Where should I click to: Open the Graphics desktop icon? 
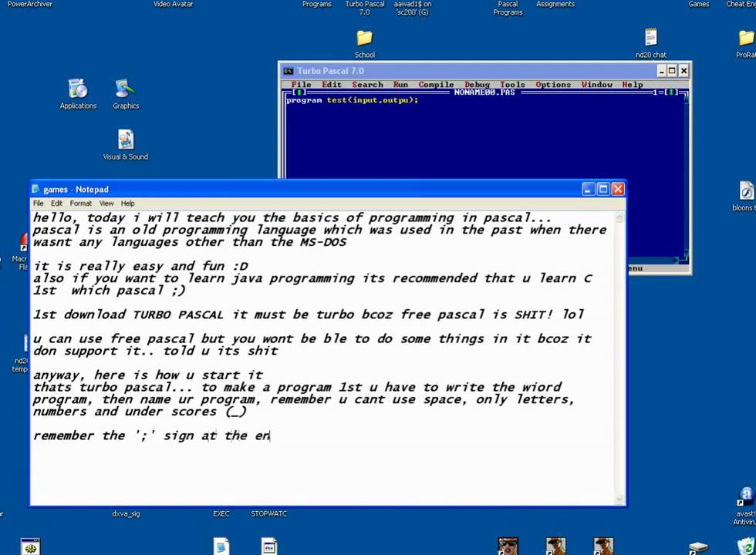pyautogui.click(x=126, y=94)
